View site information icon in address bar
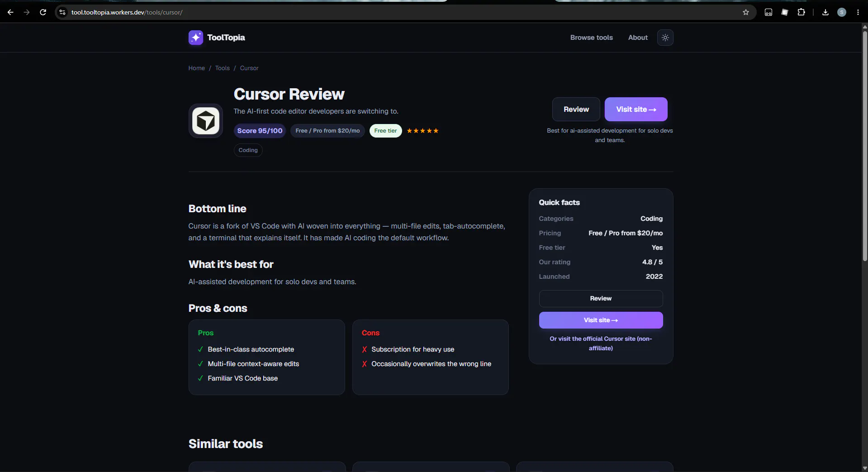Viewport: 868px width, 472px height. tap(62, 12)
